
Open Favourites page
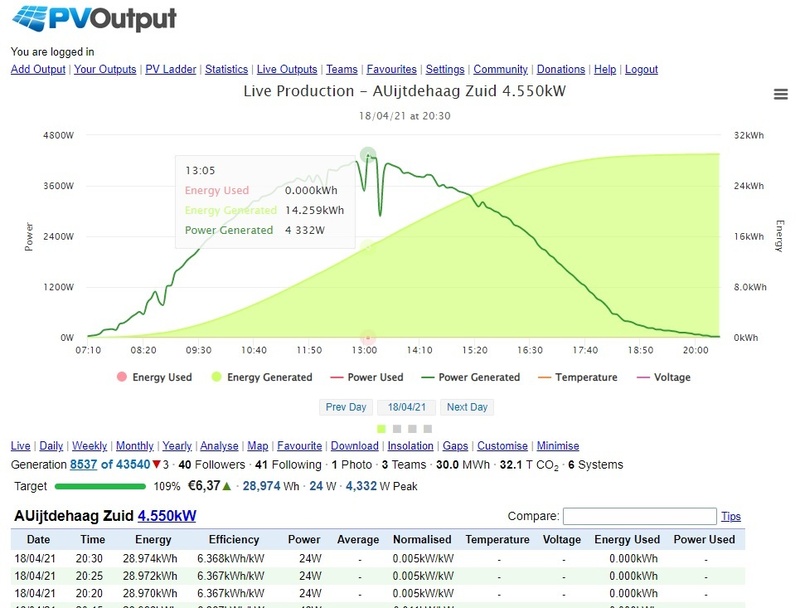click(391, 69)
